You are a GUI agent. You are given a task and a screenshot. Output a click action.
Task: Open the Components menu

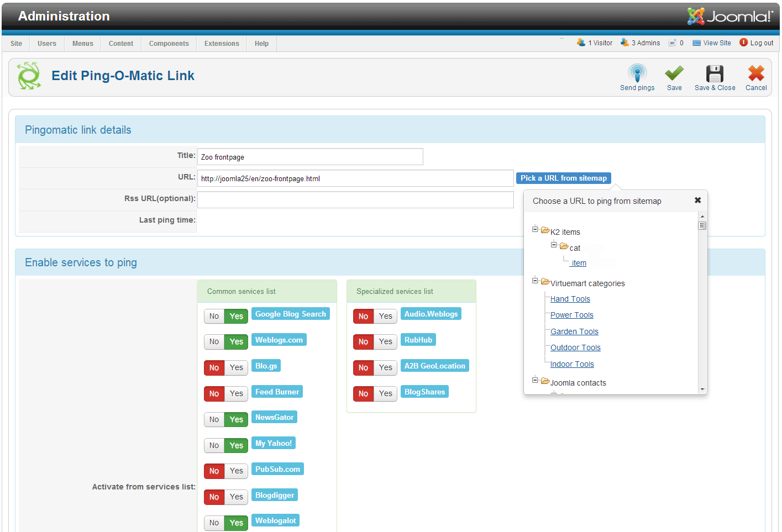click(169, 44)
